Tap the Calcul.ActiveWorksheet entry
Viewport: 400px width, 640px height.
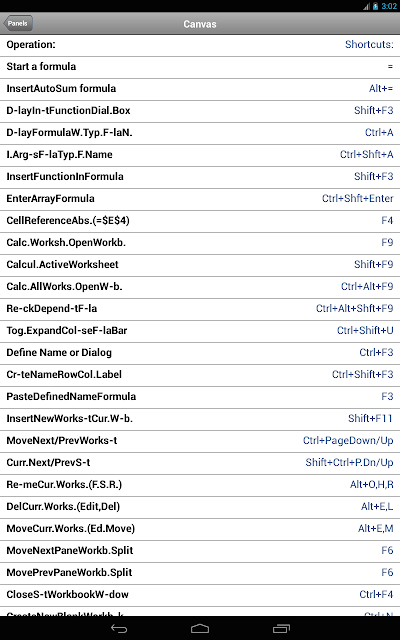(x=200, y=264)
